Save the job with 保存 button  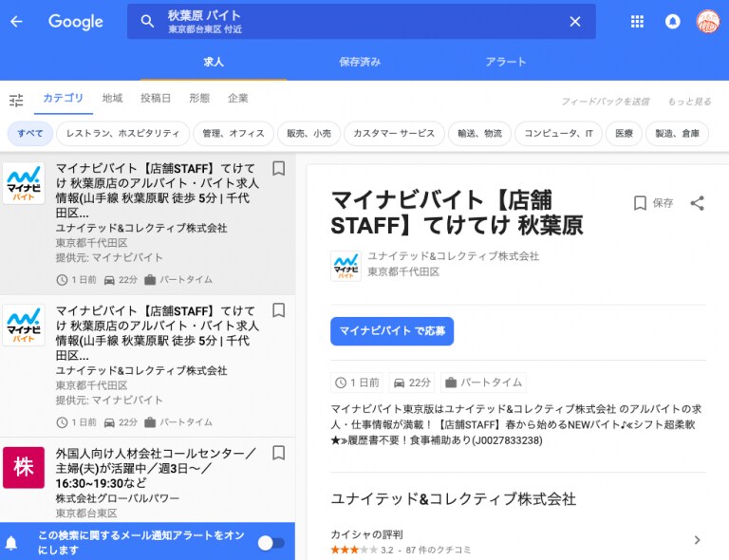click(x=653, y=203)
